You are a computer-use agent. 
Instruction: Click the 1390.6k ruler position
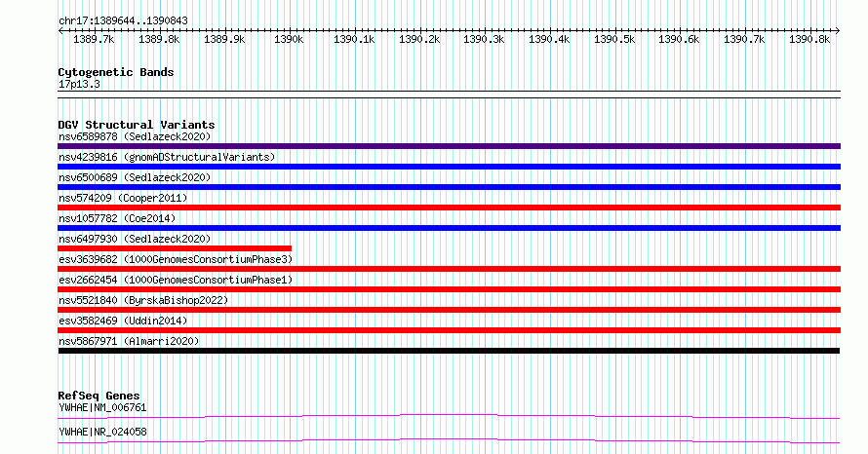(x=679, y=39)
